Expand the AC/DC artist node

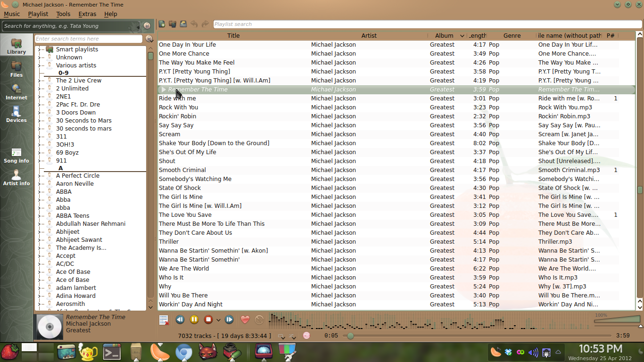[x=39, y=264]
